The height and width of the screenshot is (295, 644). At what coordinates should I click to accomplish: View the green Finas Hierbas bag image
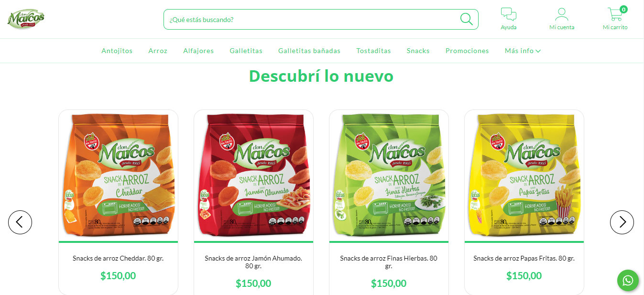click(389, 175)
